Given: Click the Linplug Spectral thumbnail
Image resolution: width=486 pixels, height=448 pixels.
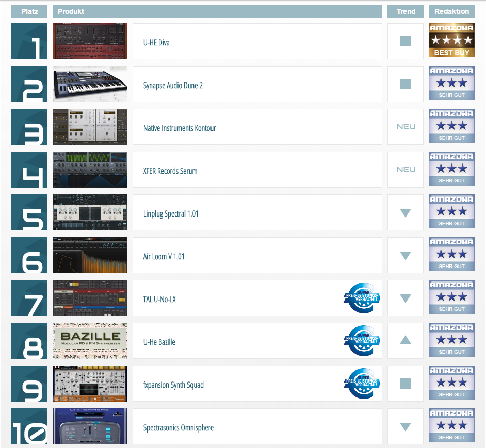Looking at the screenshot, I should click(x=90, y=212).
